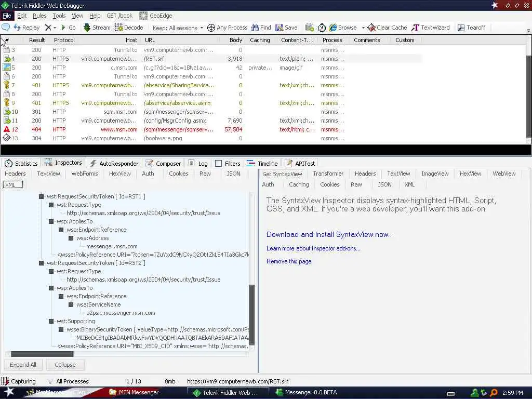Switch to the Log tab

[x=198, y=164]
